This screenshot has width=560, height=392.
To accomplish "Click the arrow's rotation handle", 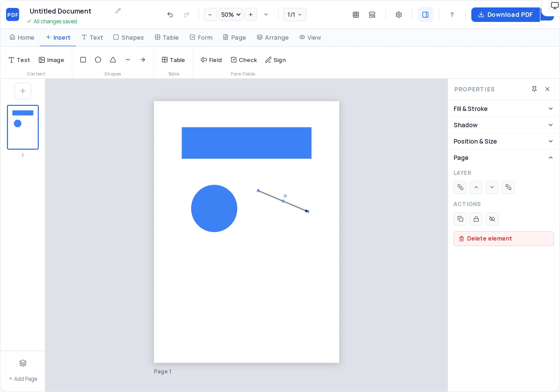I will click(x=285, y=196).
